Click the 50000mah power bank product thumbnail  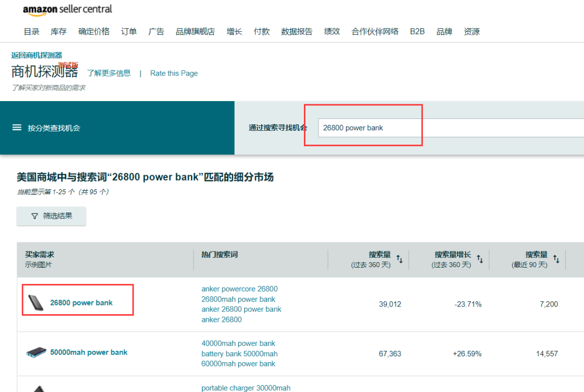point(36,352)
